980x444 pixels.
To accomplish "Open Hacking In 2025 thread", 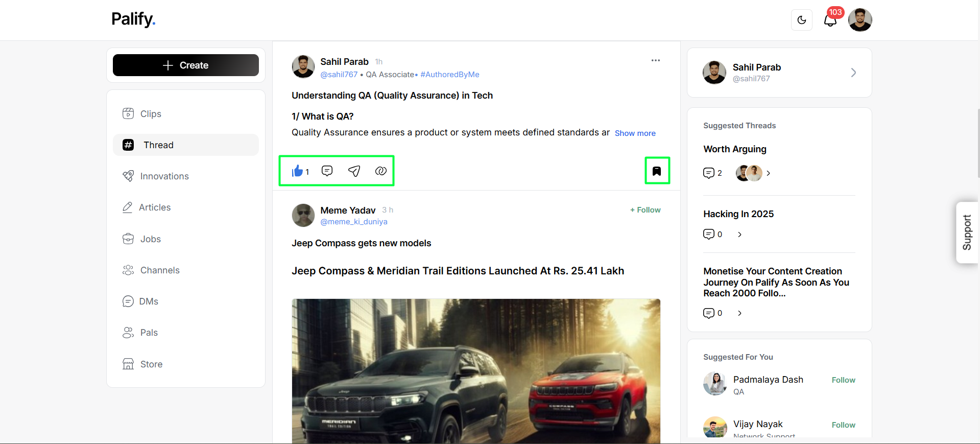I will tap(738, 214).
